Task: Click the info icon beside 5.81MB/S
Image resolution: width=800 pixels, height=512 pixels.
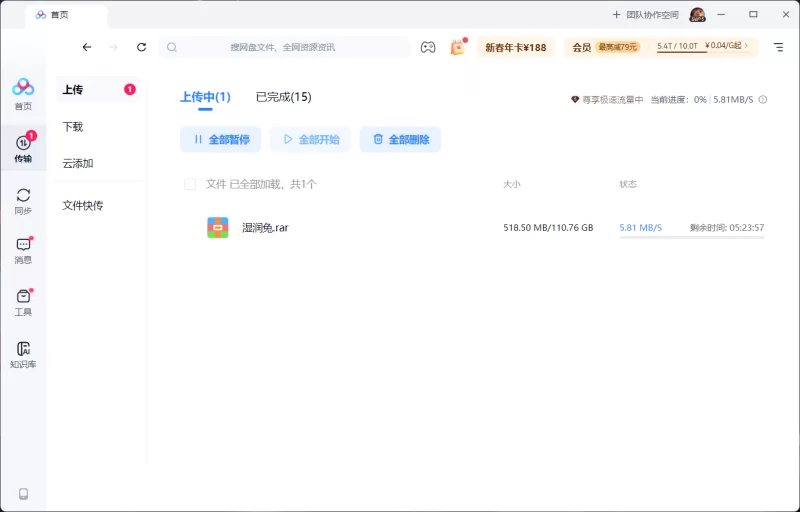Action: [x=763, y=99]
